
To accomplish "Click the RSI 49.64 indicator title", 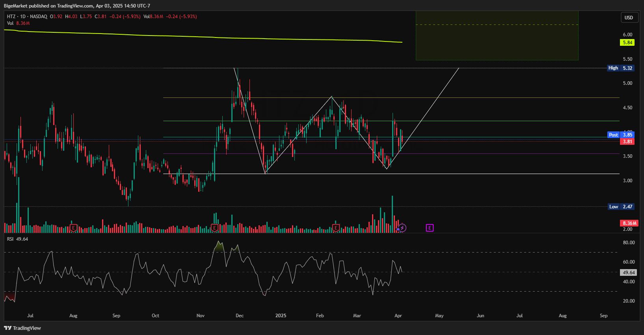I will [x=17, y=239].
